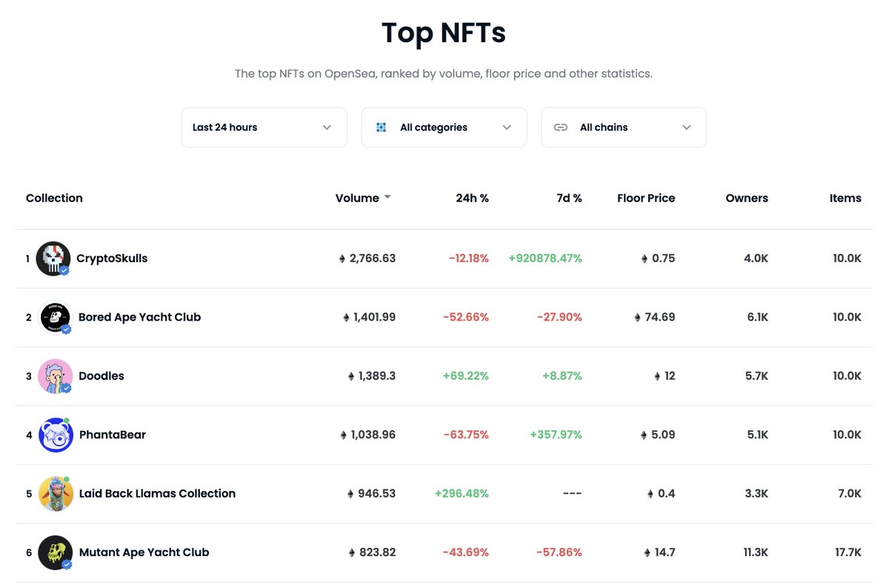Click the +920878.47% 7d change
The image size is (889, 588).
(x=545, y=258)
